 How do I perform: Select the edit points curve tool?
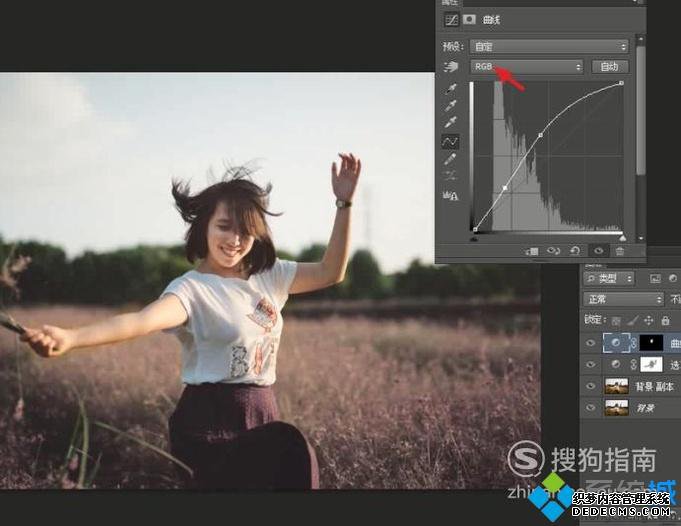click(x=451, y=142)
